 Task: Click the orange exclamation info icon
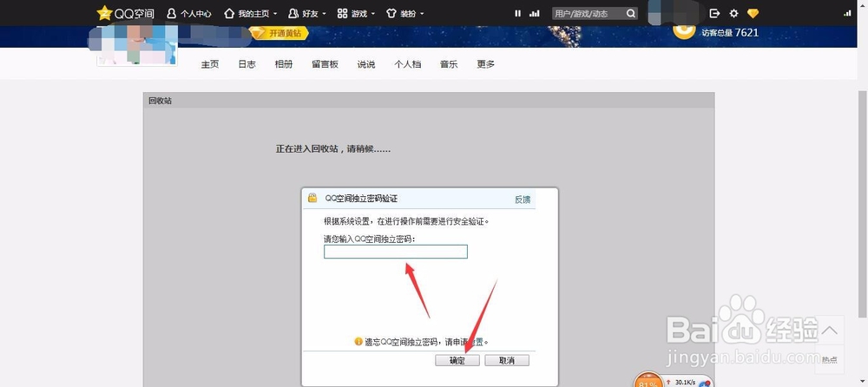[358, 342]
